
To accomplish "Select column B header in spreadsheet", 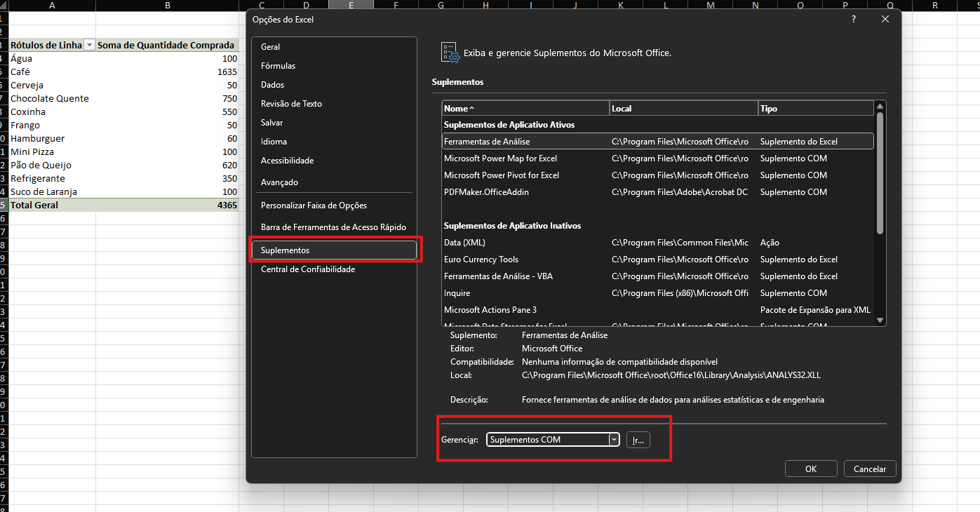I will coord(167,6).
